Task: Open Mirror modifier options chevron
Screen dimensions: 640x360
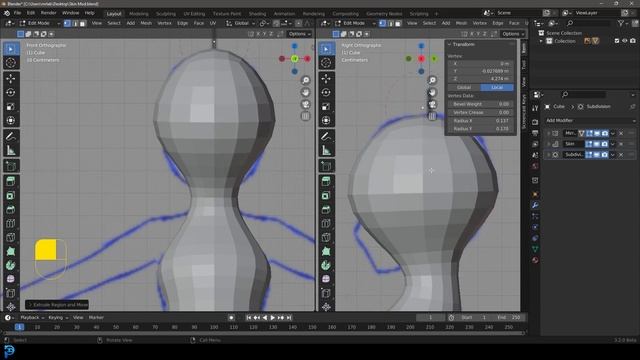Action: pyautogui.click(x=613, y=133)
